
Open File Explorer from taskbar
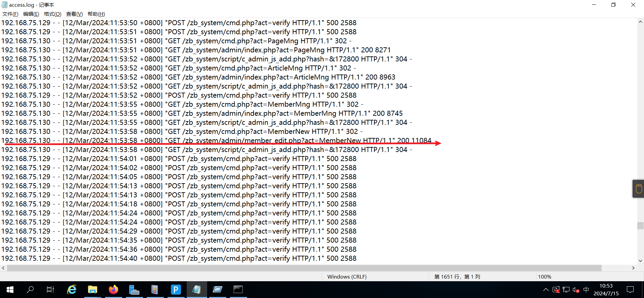92,289
